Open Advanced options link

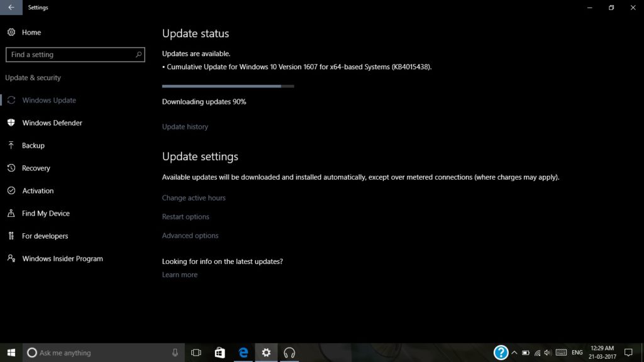[x=190, y=236]
